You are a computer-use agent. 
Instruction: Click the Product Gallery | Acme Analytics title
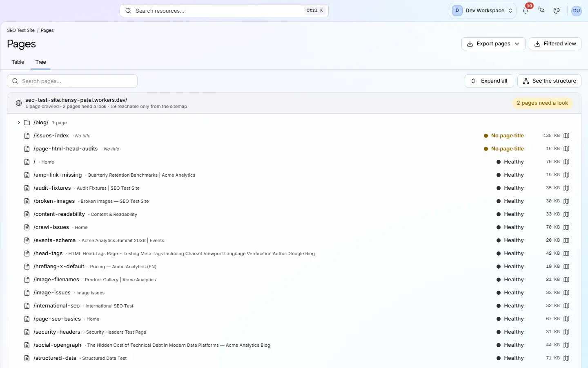pos(120,280)
